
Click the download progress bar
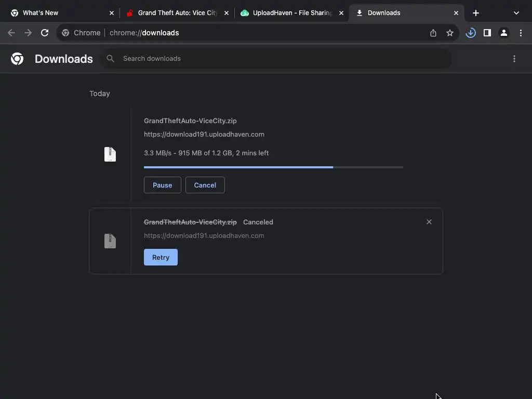pos(273,167)
